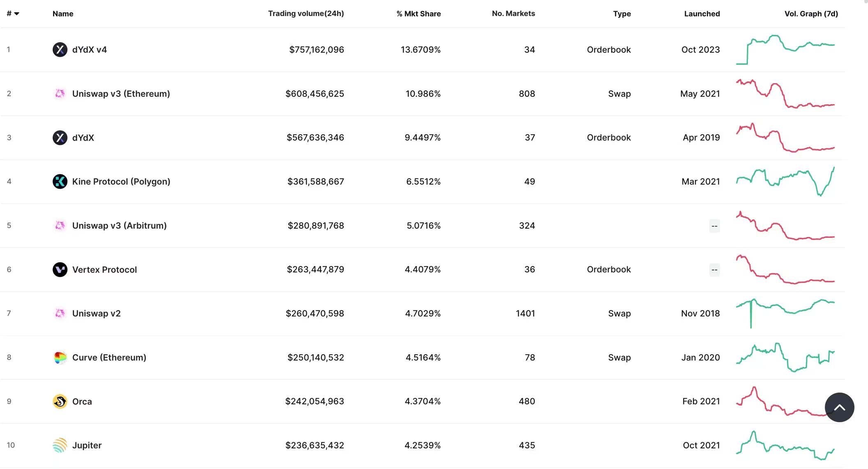Sort table by Trading volume(24h) header
Viewport: 868px width, 469px height.
pos(306,14)
